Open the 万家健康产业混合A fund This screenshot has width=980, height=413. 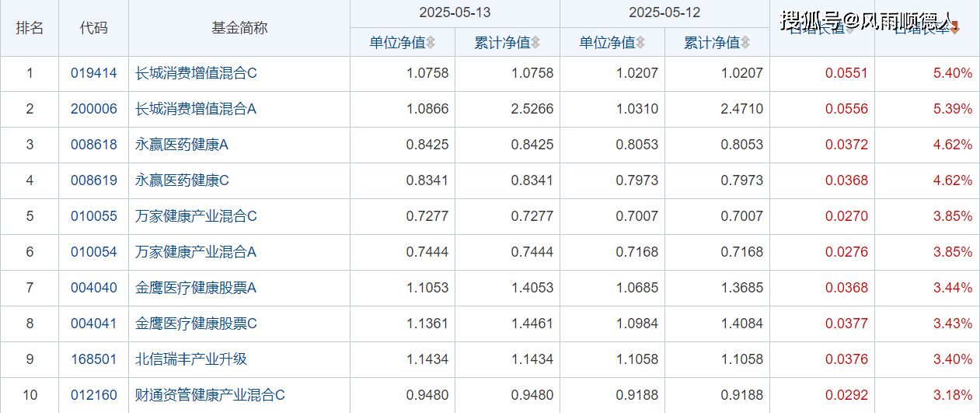tap(196, 252)
